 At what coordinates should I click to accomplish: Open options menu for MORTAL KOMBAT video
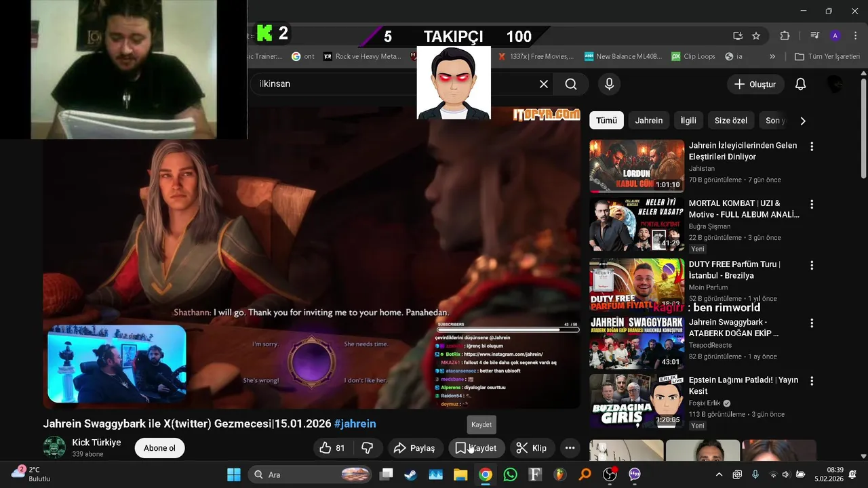click(x=811, y=204)
